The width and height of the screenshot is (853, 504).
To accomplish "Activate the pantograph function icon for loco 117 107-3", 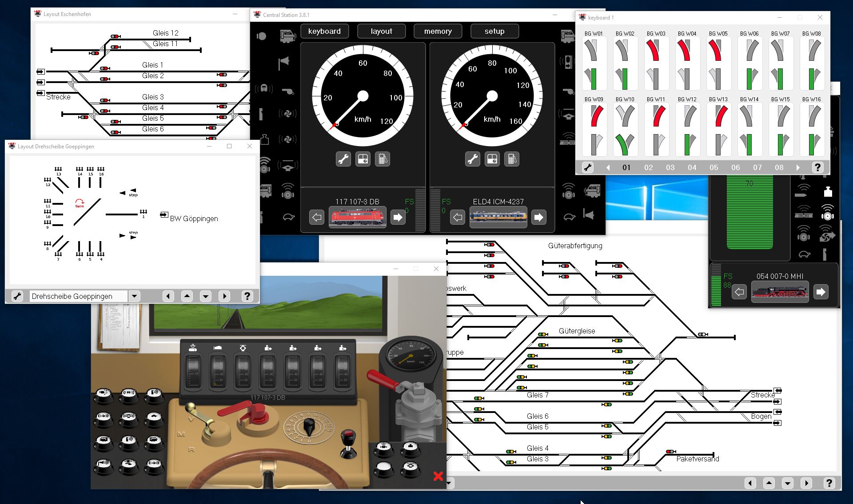I will 288,166.
